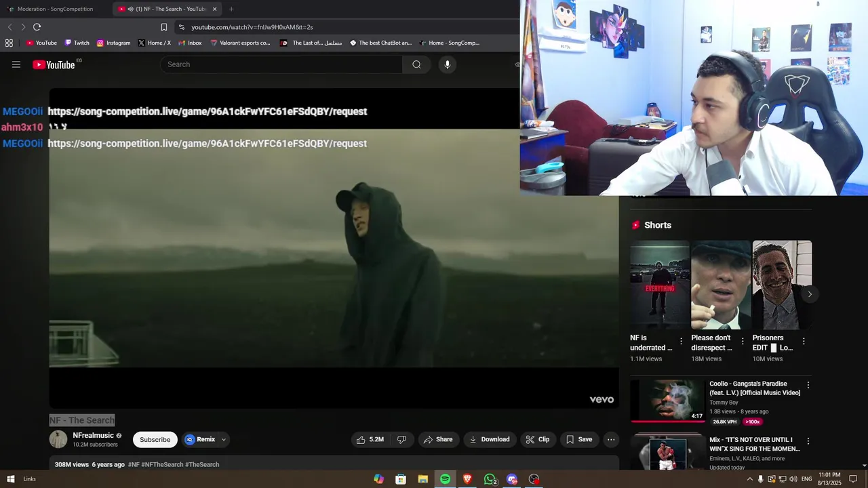
Task: Open Microsoft Store from the taskbar
Action: pyautogui.click(x=401, y=479)
